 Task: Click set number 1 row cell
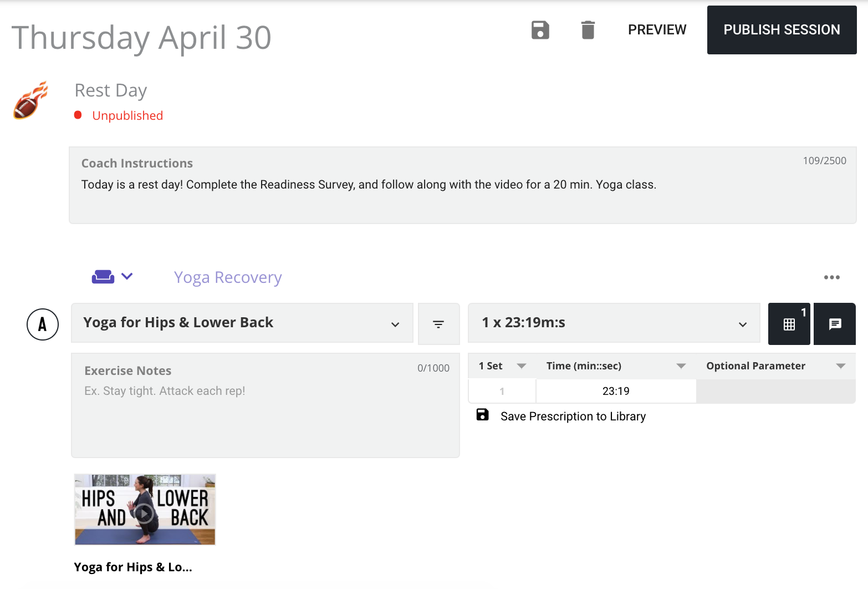click(502, 391)
